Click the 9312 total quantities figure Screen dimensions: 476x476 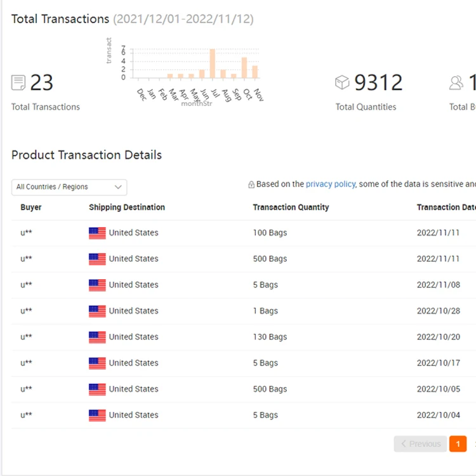378,83
